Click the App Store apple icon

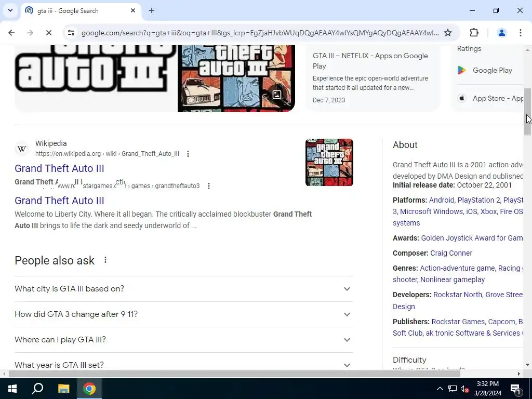[462, 98]
